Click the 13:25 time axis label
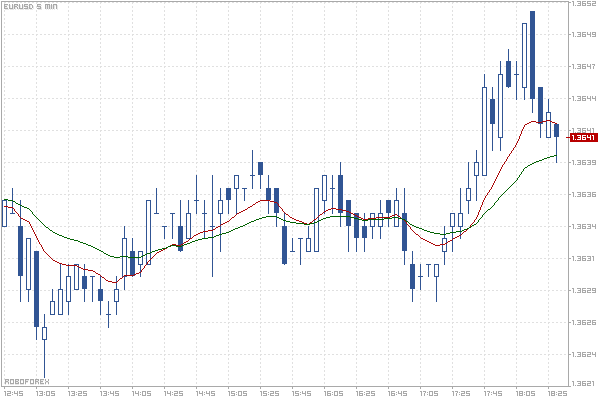 pyautogui.click(x=78, y=393)
